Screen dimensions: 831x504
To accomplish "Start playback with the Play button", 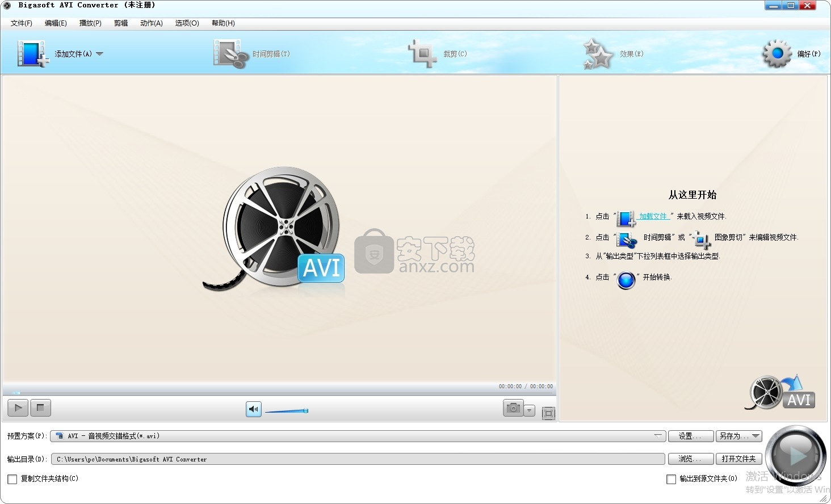I will [x=18, y=408].
